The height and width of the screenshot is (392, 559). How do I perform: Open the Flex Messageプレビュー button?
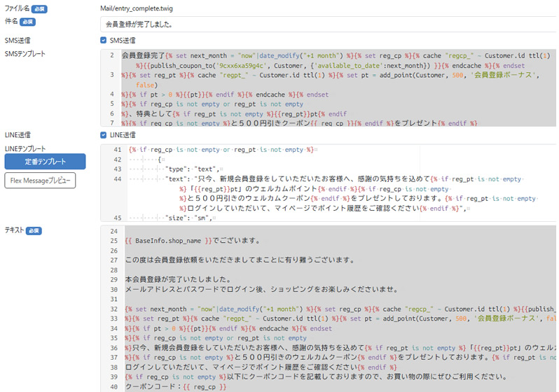click(x=40, y=181)
